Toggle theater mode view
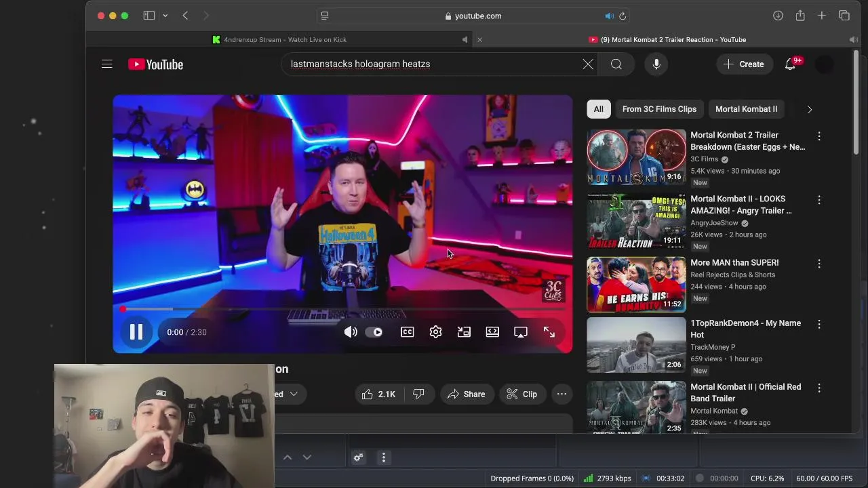This screenshot has height=488, width=868. click(x=492, y=332)
